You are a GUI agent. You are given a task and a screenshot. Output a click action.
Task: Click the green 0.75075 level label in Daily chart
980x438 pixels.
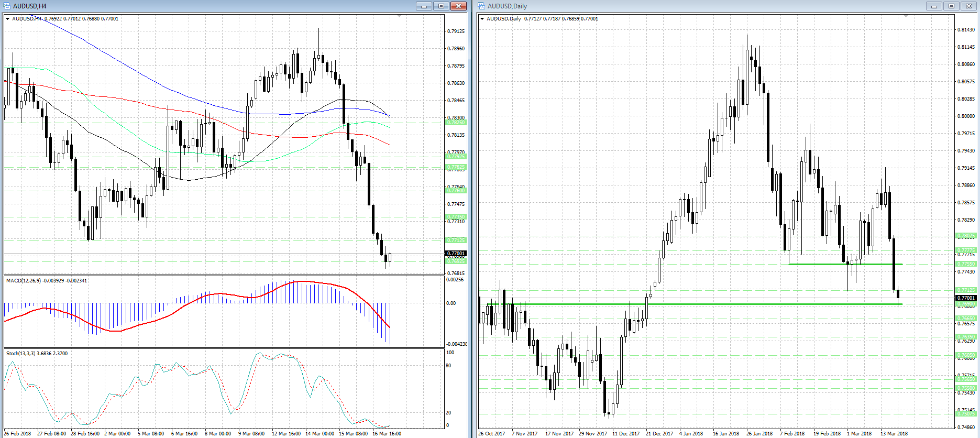966,414
